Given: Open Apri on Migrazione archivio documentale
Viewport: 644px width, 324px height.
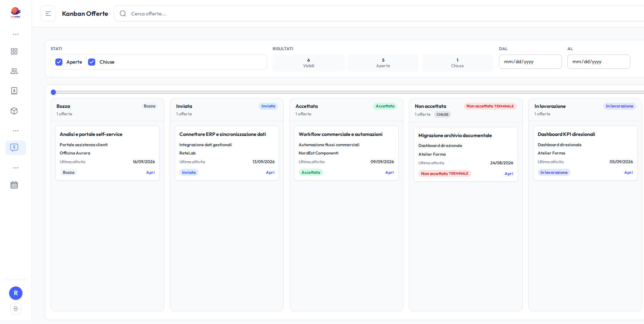Looking at the screenshot, I should (509, 174).
